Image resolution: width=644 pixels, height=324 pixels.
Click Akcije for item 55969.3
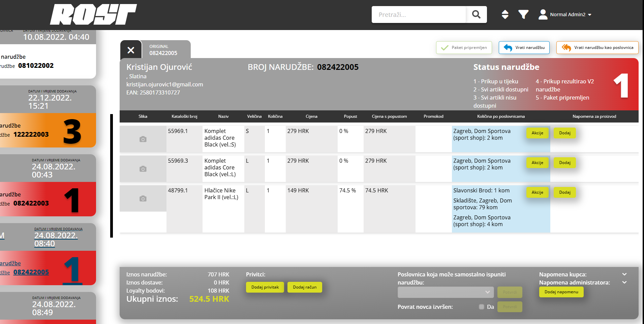click(x=538, y=163)
